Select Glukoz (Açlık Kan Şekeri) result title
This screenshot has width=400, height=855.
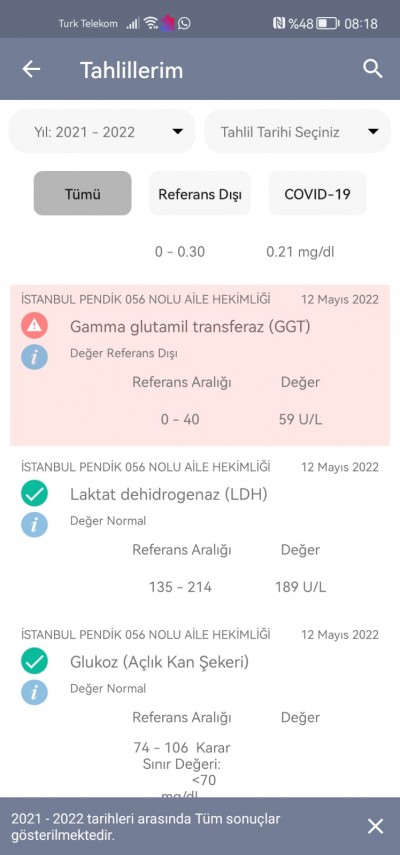[x=159, y=662]
